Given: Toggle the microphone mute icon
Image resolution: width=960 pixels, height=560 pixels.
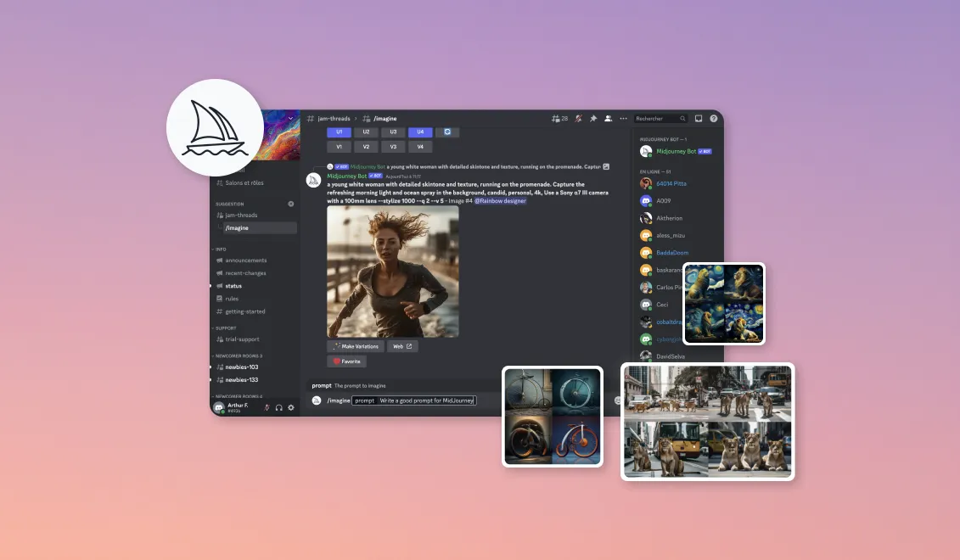Looking at the screenshot, I should (x=267, y=407).
